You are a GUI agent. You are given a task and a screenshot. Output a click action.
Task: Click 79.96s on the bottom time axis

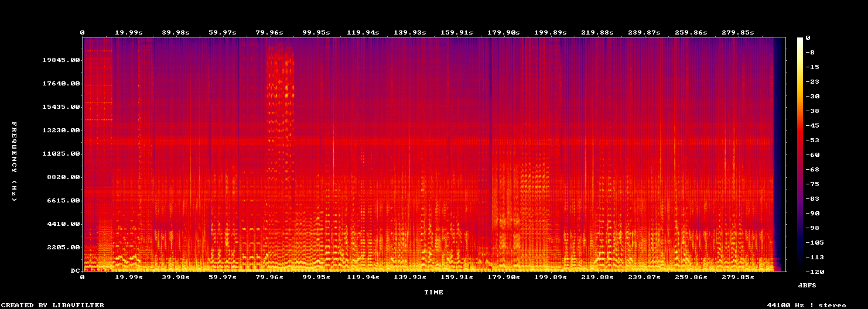tap(269, 277)
